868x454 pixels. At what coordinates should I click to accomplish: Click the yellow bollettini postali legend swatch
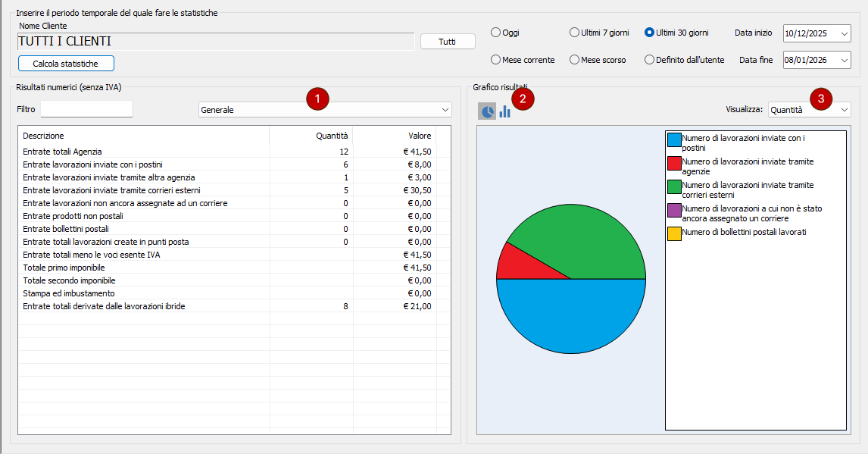[674, 233]
